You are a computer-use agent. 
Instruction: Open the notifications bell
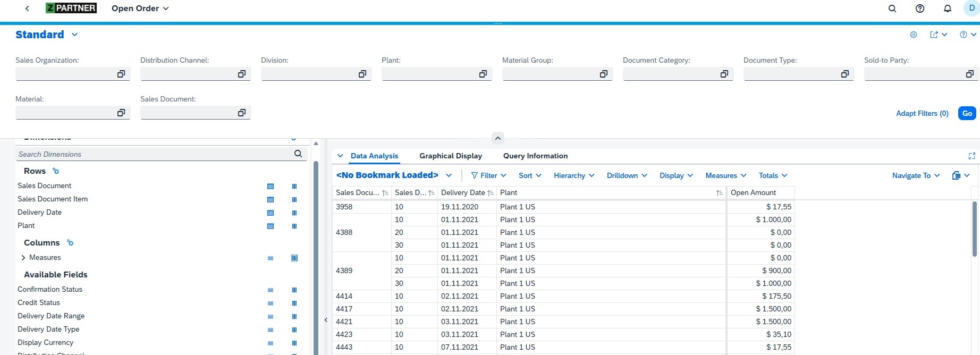[x=948, y=9]
